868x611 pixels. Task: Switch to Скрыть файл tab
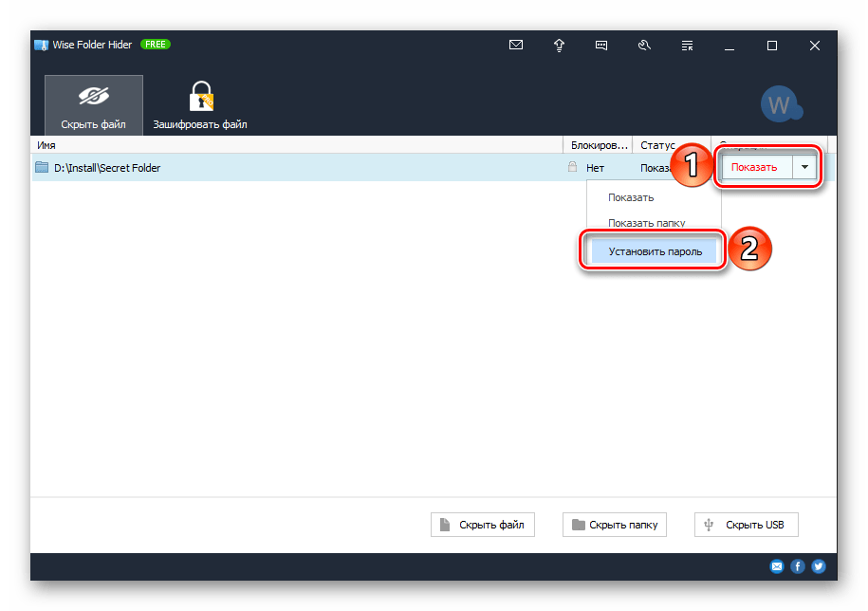pos(94,105)
